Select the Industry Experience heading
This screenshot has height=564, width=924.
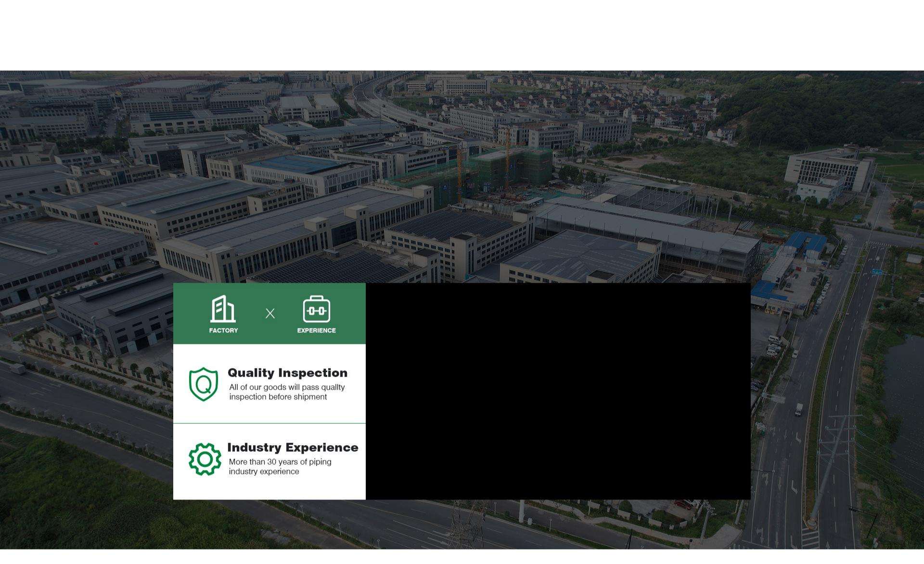pyautogui.click(x=293, y=447)
